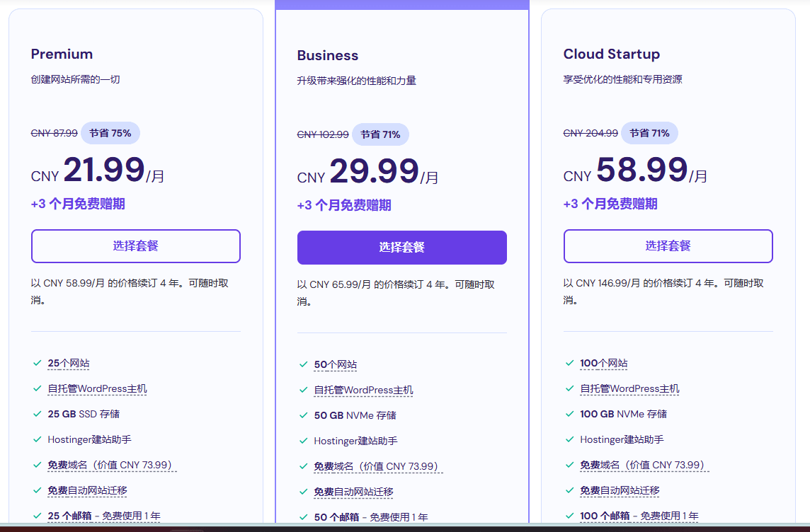The image size is (810, 532).
Task: Pick the Cloud Startup plan with 选择套餐
Action: click(x=668, y=246)
